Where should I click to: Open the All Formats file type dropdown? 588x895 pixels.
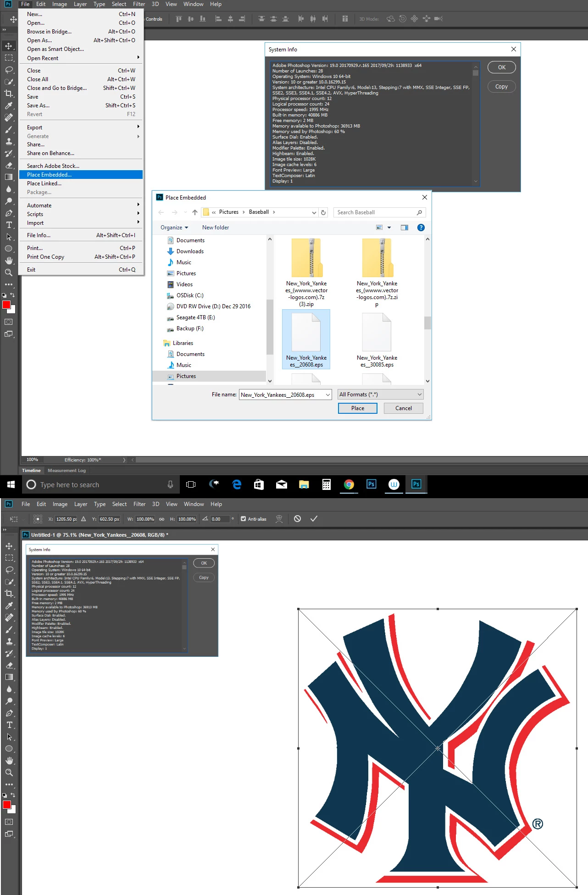[x=380, y=395]
